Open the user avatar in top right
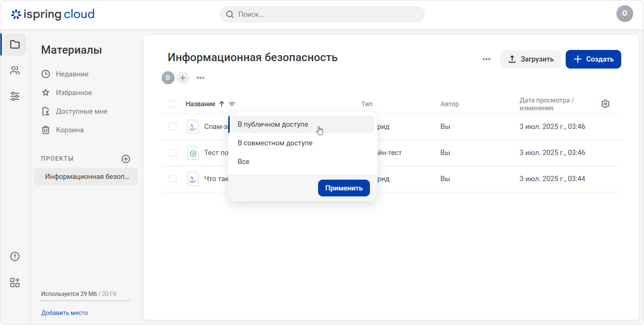The height and width of the screenshot is (325, 644). (624, 13)
